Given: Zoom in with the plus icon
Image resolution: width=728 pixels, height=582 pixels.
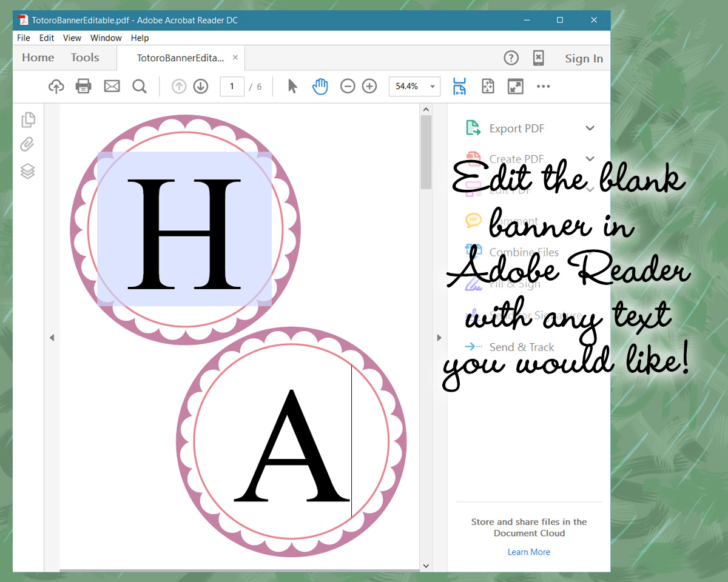Looking at the screenshot, I should [369, 86].
